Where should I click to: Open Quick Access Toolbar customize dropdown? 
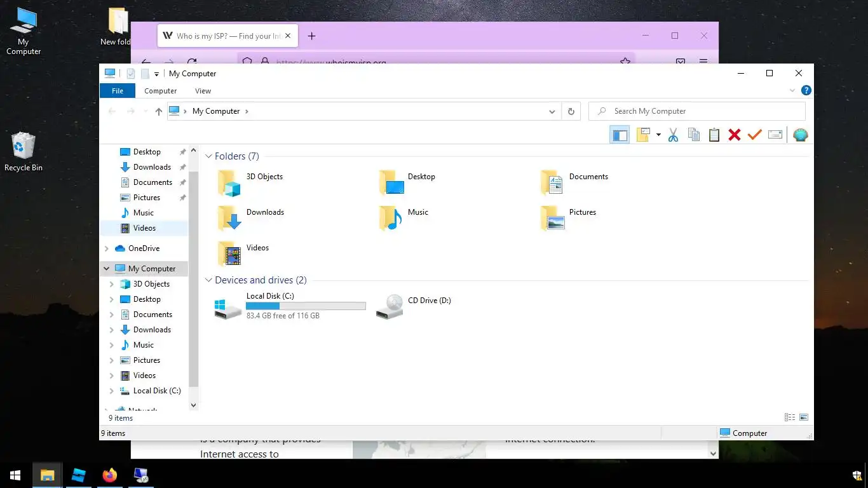[156, 74]
